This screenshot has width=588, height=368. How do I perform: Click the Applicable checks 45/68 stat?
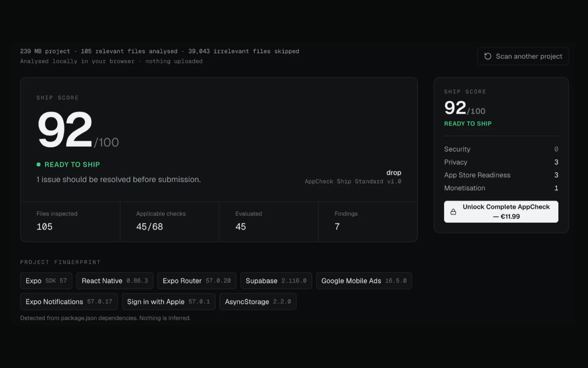170,221
